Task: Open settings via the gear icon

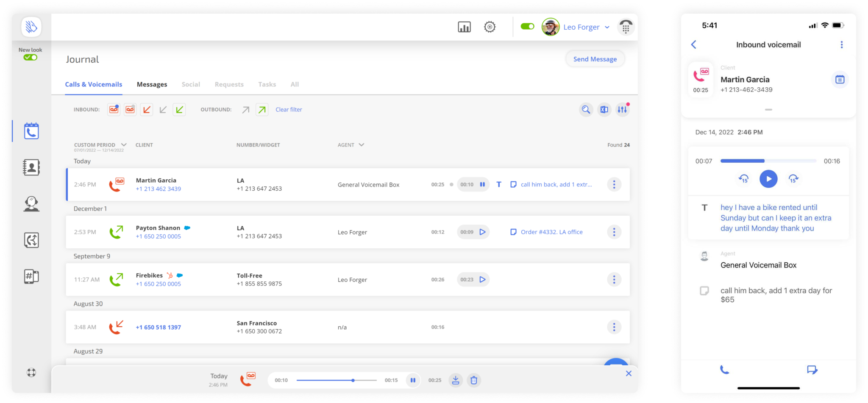Action: point(490,27)
